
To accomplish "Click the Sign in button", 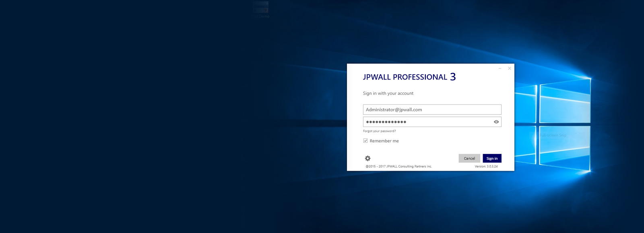I will tap(492, 158).
